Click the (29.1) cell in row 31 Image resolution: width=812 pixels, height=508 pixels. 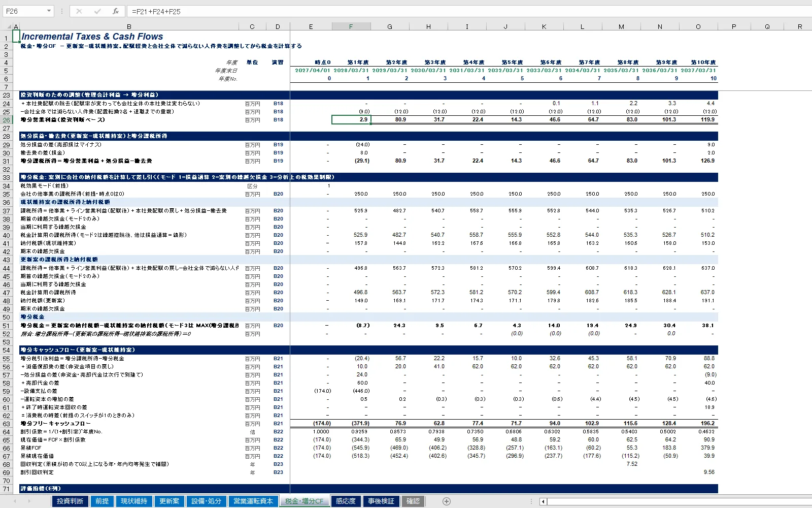pos(351,161)
